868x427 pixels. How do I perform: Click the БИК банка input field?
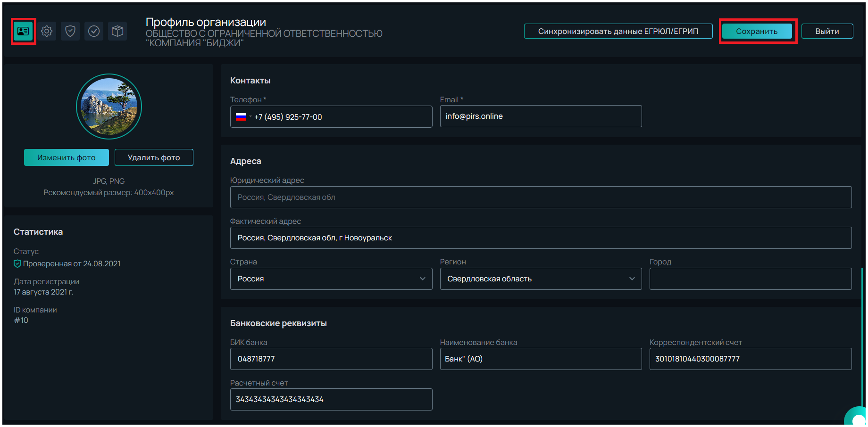coord(331,359)
